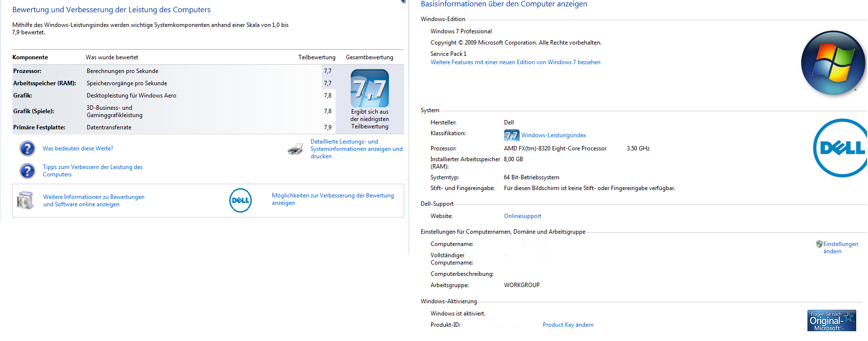This screenshot has width=868, height=341.
Task: Click the small Dell logo in performance panel
Action: pyautogui.click(x=241, y=200)
